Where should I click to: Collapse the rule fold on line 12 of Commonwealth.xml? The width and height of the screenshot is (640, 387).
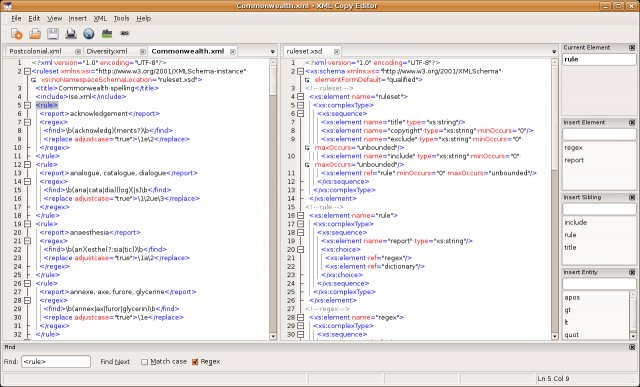(27, 165)
